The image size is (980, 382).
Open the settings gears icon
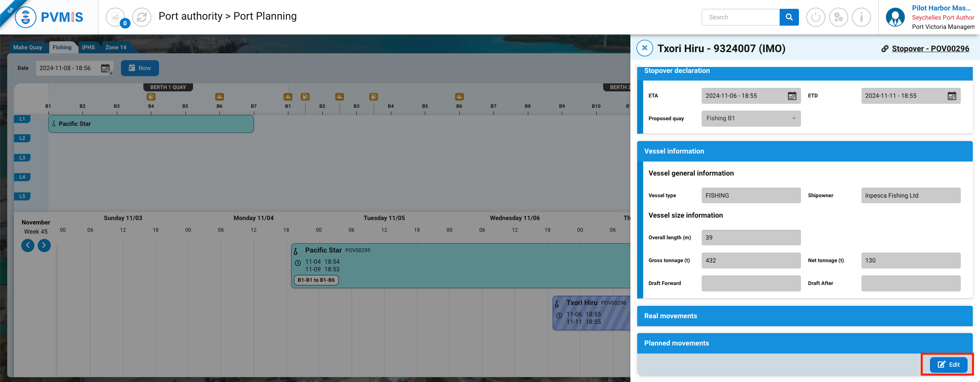[838, 17]
